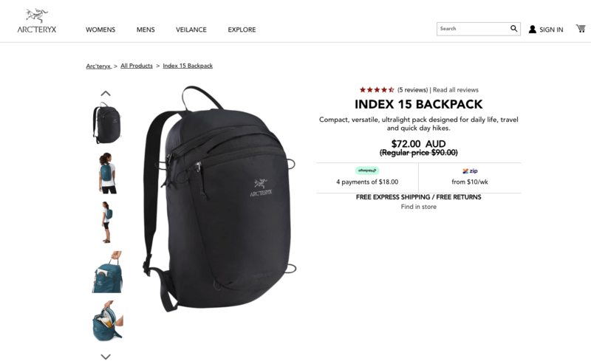591x364 pixels.
Task: Click the star rating icons
Action: 377,89
